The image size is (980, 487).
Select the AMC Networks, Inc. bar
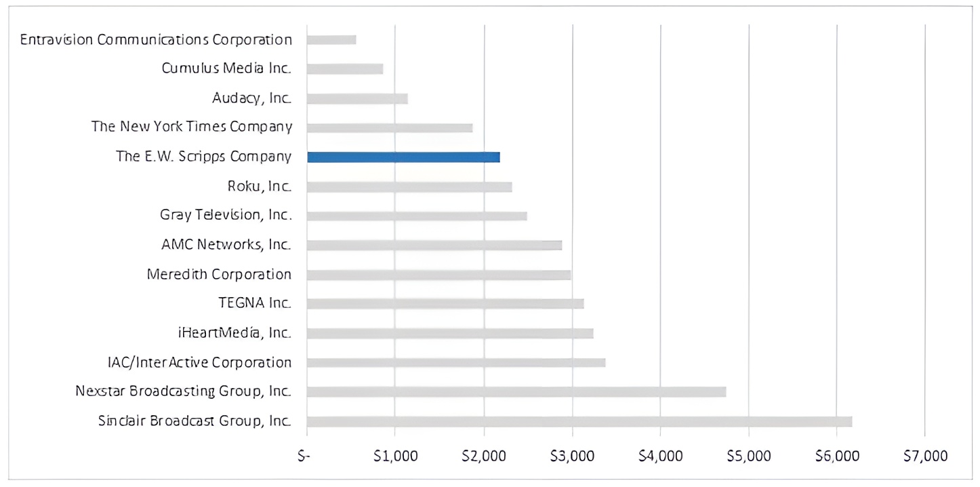pos(434,245)
